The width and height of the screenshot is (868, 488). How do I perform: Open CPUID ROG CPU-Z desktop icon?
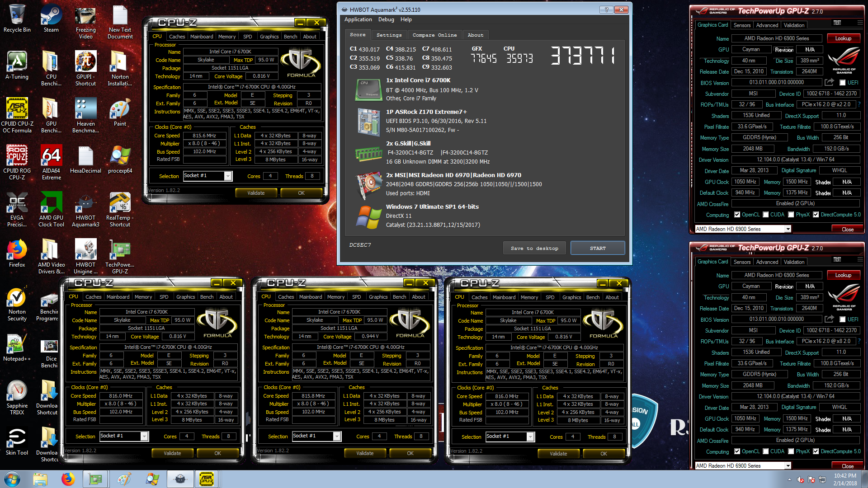(x=17, y=162)
